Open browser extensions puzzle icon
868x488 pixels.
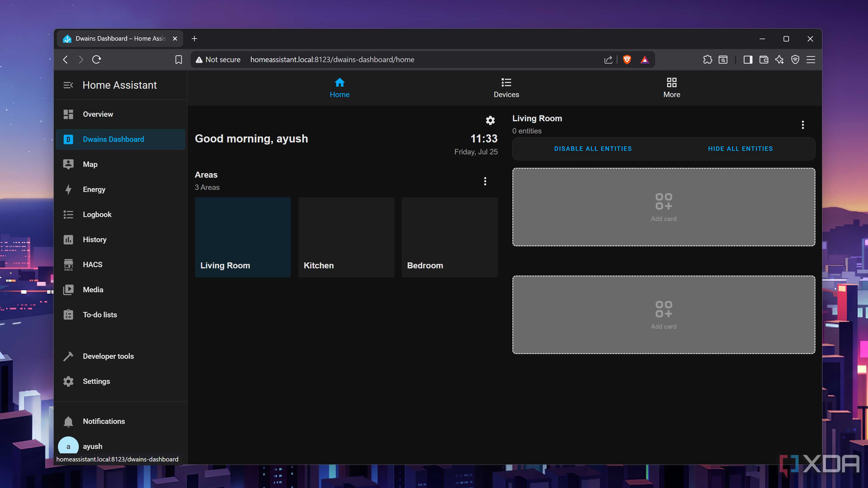(708, 60)
